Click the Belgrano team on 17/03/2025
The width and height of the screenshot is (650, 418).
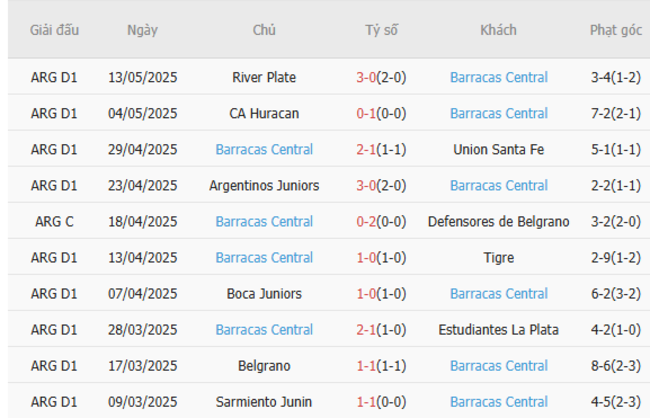(264, 366)
